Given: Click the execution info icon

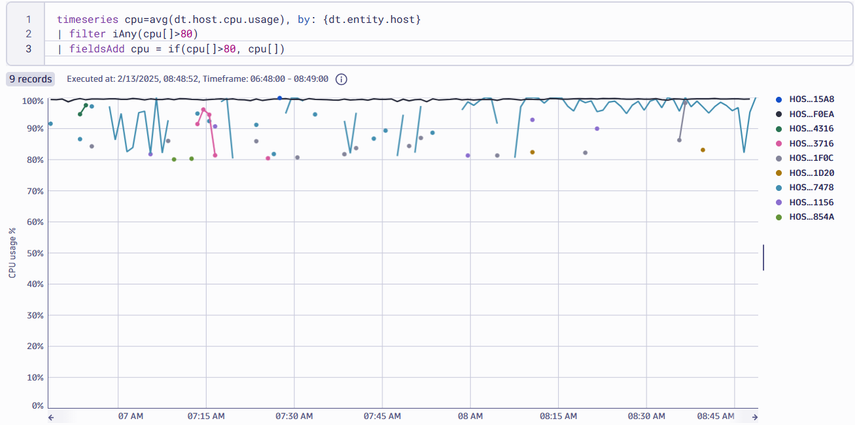Looking at the screenshot, I should click(341, 79).
